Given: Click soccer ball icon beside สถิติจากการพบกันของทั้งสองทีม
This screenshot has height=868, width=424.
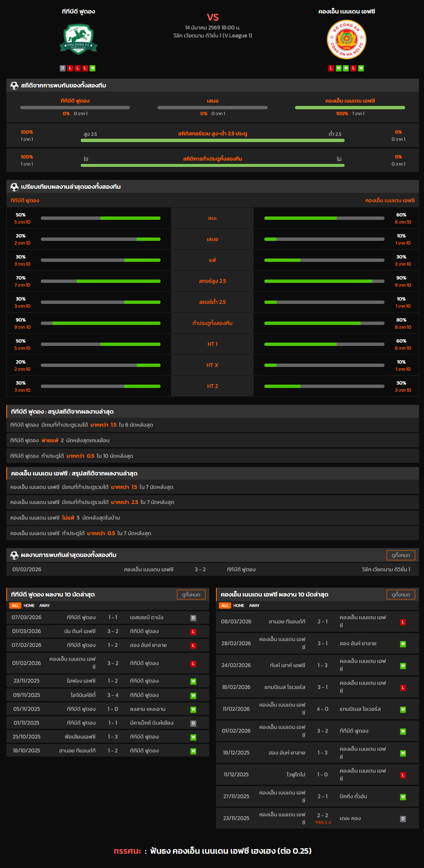Looking at the screenshot, I should tap(14, 85).
